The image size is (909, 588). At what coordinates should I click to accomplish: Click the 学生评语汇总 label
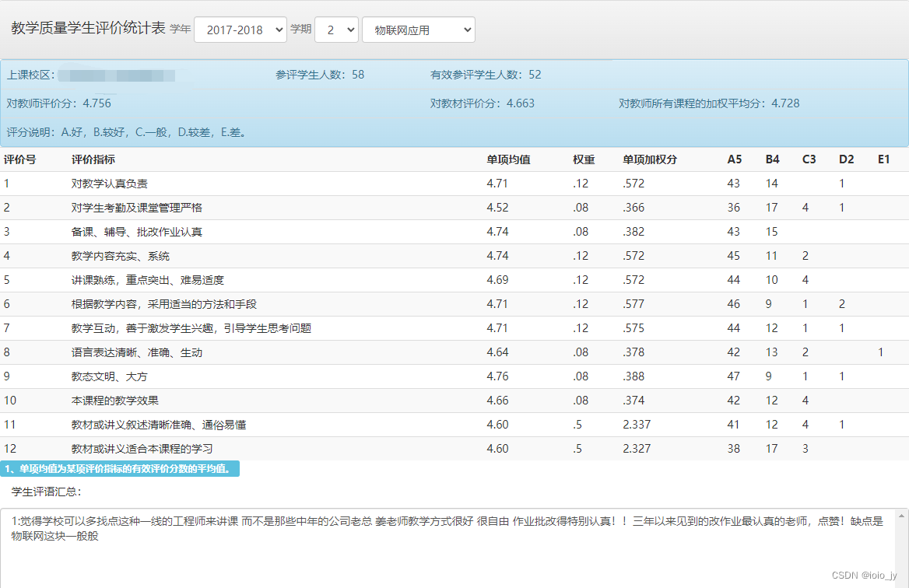point(47,492)
